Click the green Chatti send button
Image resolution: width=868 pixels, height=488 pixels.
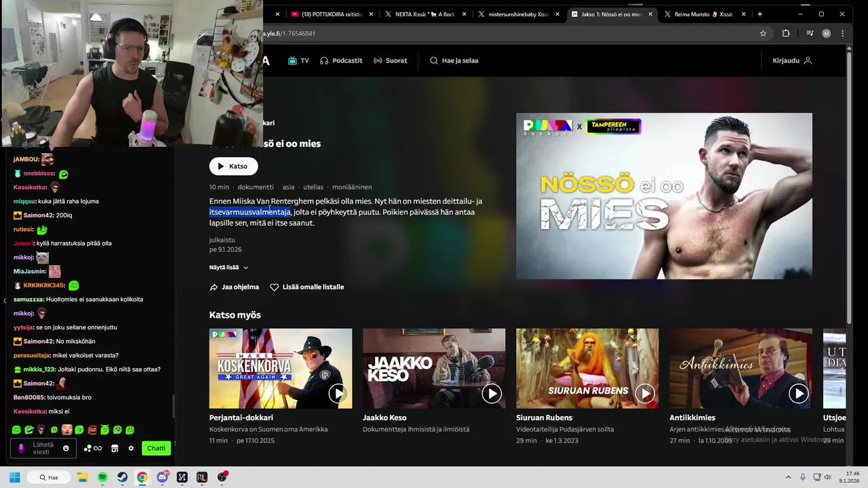[156, 448]
